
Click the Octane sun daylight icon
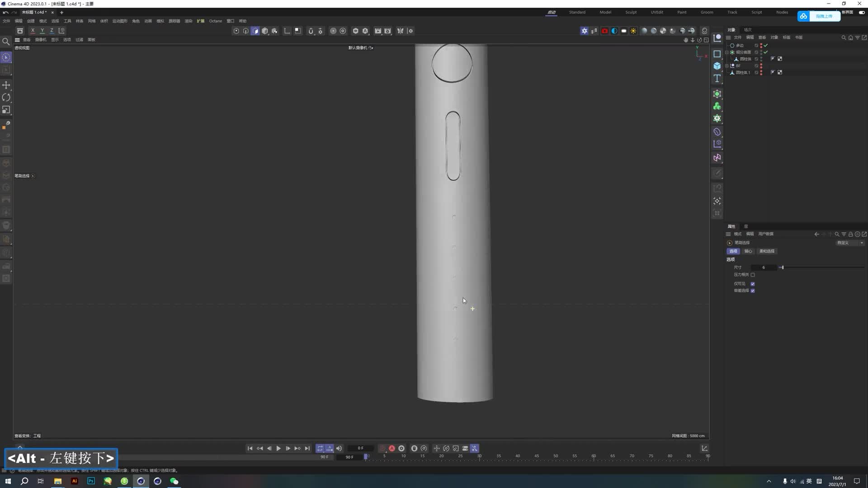coord(633,31)
